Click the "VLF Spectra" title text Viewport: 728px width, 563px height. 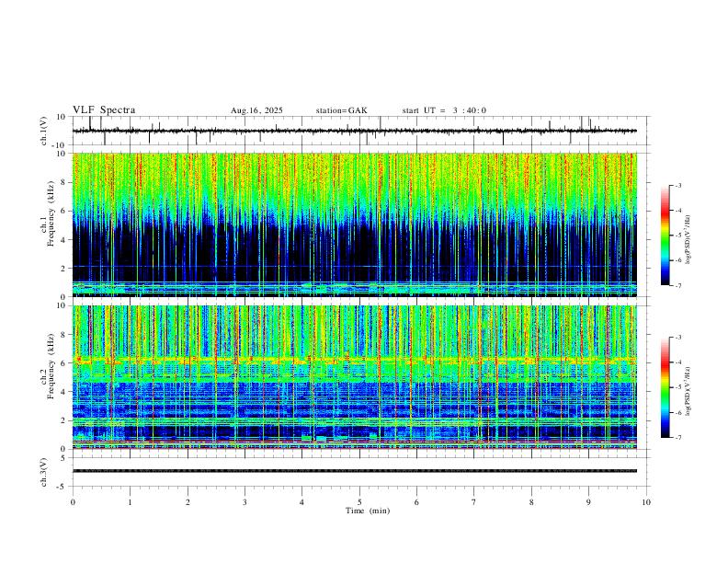(104, 110)
